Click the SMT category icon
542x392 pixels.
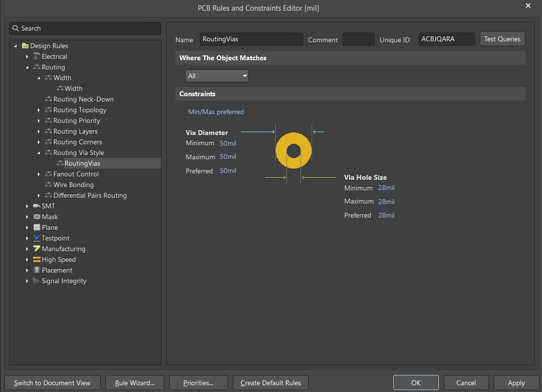point(36,206)
